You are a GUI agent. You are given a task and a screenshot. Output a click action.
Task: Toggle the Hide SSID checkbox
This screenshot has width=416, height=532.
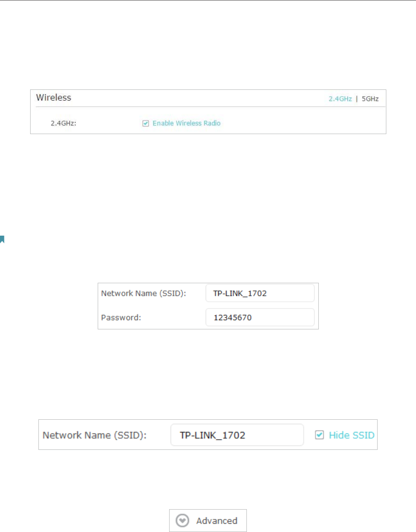coord(319,435)
